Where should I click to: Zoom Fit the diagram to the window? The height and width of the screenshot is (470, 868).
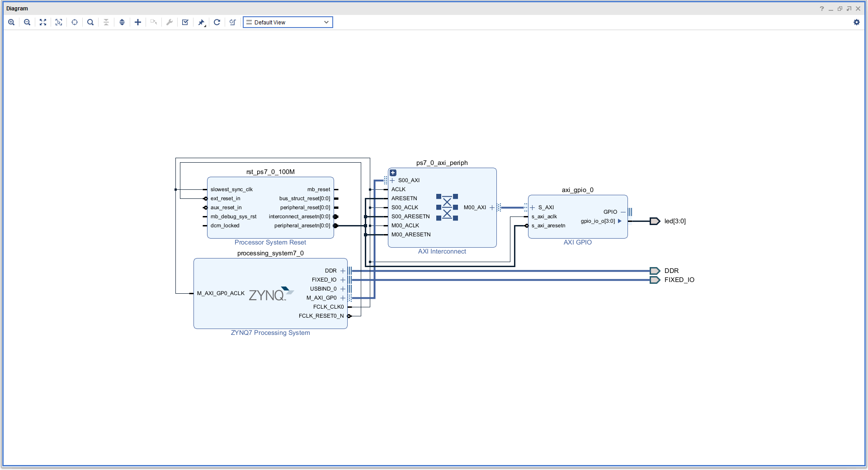(43, 22)
